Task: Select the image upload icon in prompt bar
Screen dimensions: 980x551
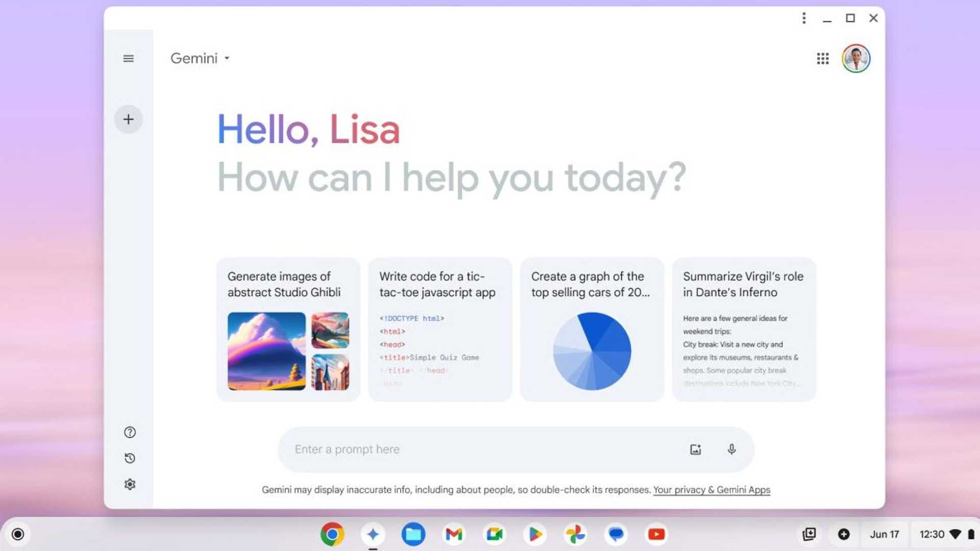Action: tap(695, 449)
